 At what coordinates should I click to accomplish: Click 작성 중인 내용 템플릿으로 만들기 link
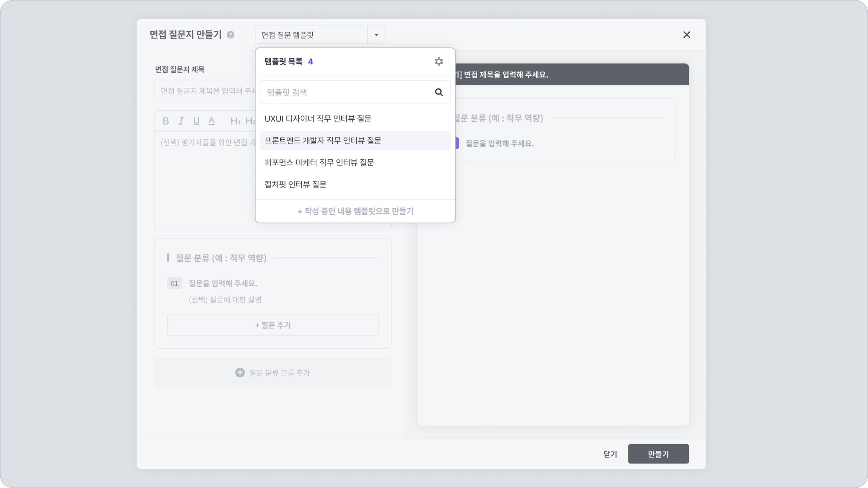tap(355, 211)
